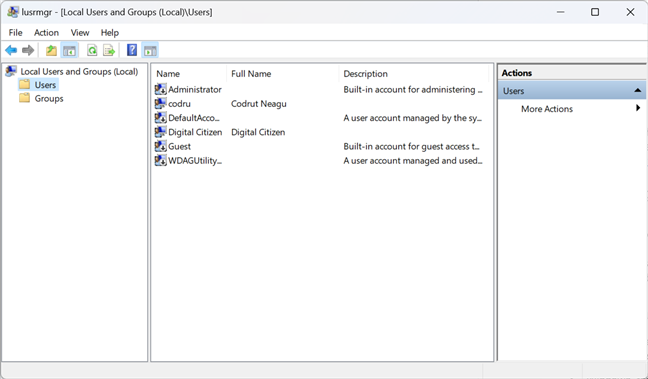Click the Guest user account icon
This screenshot has height=379, width=648.
point(160,146)
